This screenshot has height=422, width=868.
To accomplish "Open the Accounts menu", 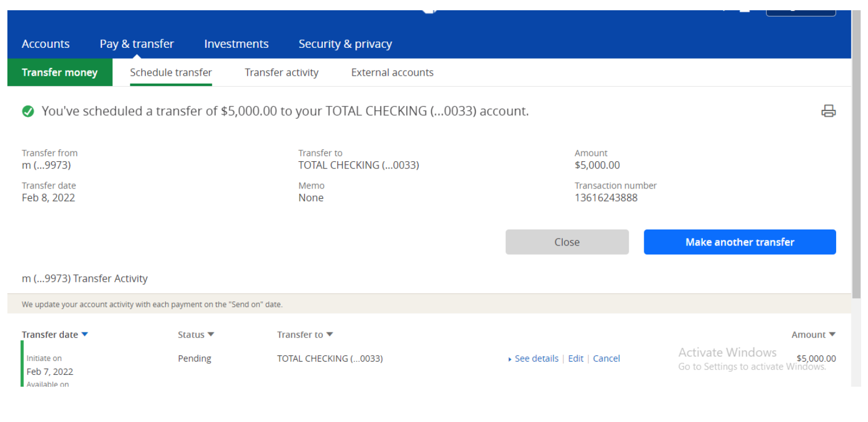I will 46,44.
